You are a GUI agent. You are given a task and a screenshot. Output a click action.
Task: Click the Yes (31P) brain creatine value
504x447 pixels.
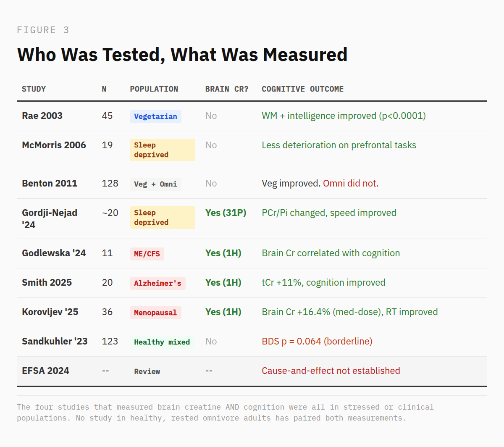pyautogui.click(x=226, y=213)
